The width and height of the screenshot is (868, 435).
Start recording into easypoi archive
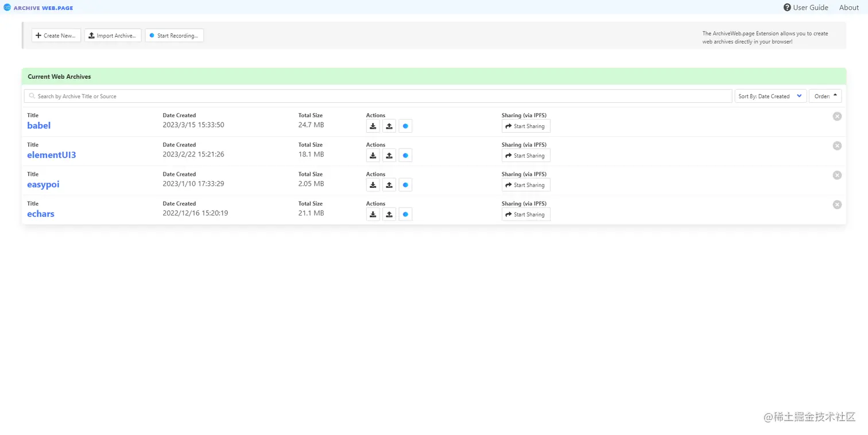pos(405,184)
